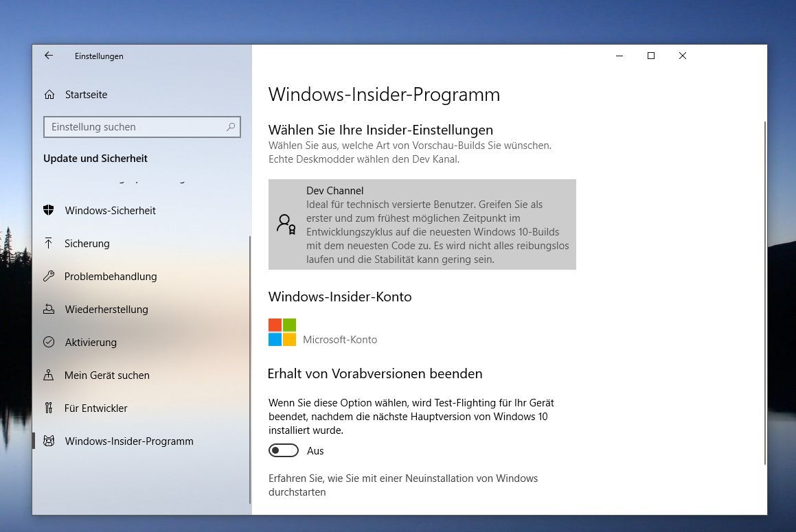This screenshot has width=796, height=532.
Task: Click the Windows-Insider-Programm cat icon
Action: tap(49, 441)
